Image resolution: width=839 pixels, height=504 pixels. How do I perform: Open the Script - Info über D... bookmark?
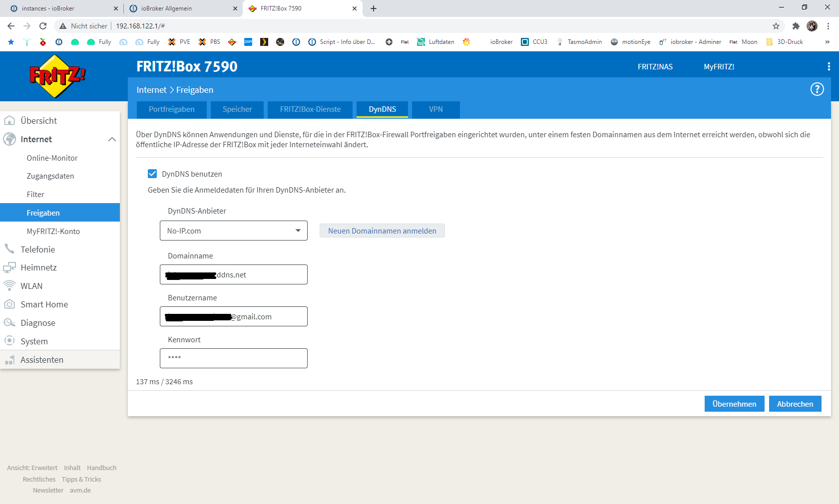coord(342,42)
